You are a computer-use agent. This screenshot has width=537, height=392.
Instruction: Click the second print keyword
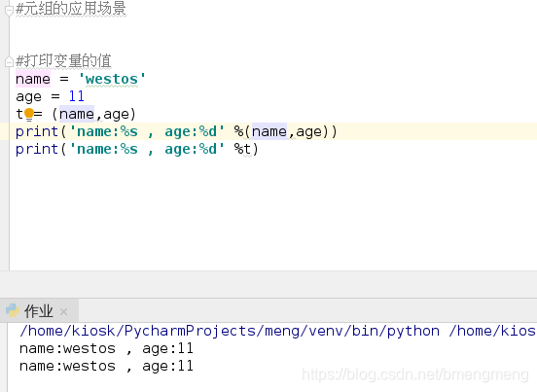point(37,149)
